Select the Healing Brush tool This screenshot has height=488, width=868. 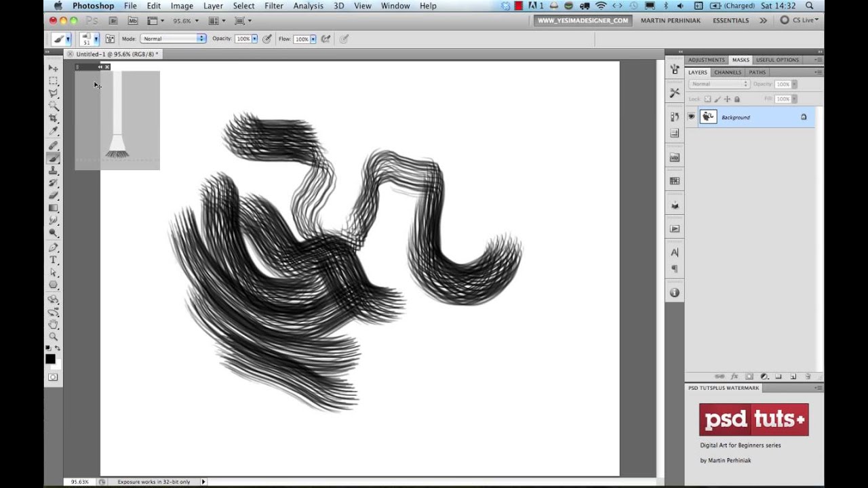click(x=53, y=145)
